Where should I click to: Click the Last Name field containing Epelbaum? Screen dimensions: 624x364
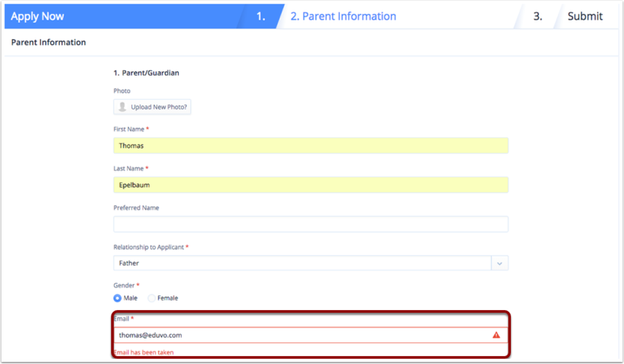point(310,185)
